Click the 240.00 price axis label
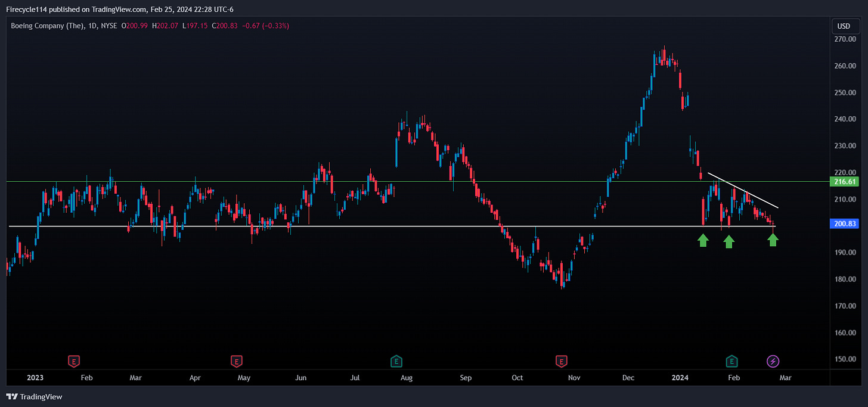This screenshot has width=868, height=407. pyautogui.click(x=845, y=119)
